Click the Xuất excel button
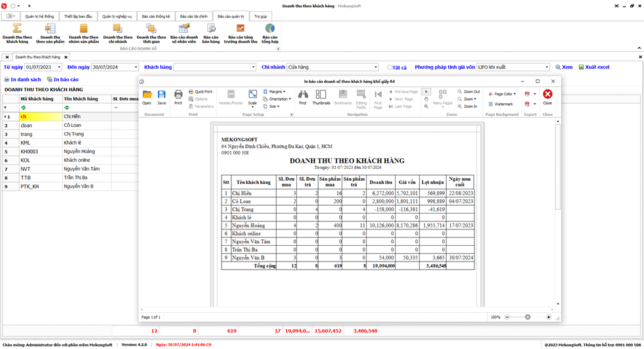 tap(593, 67)
